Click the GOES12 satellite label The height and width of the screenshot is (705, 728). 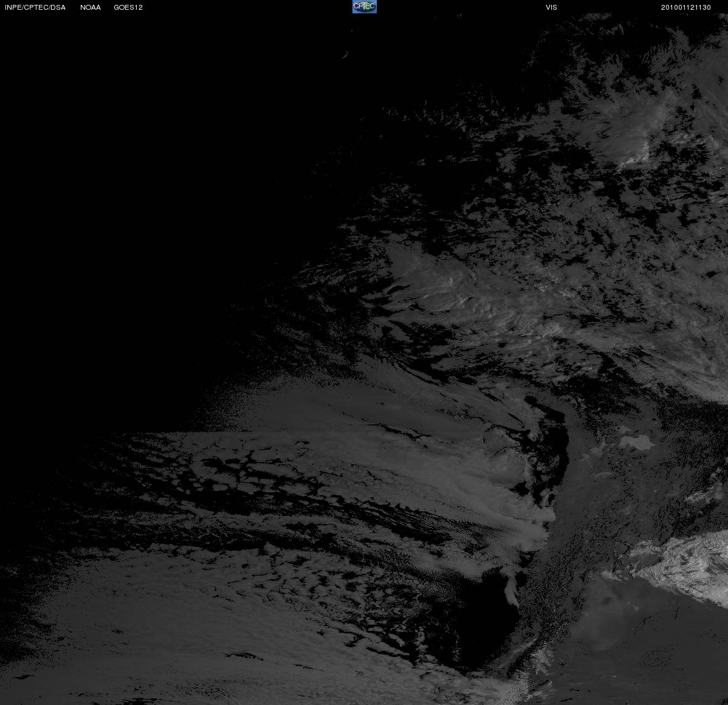click(128, 7)
